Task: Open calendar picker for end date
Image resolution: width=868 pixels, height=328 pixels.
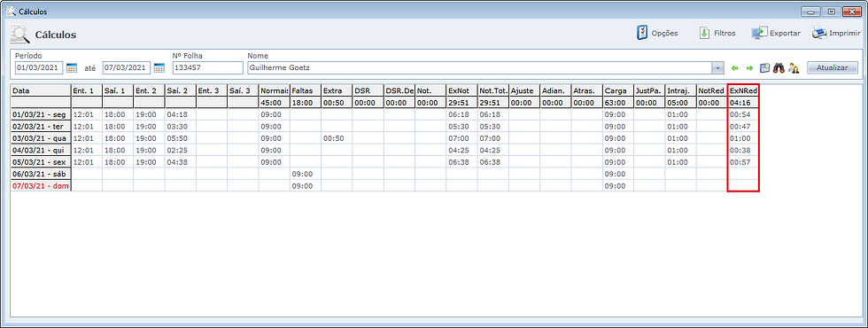Action: point(159,67)
